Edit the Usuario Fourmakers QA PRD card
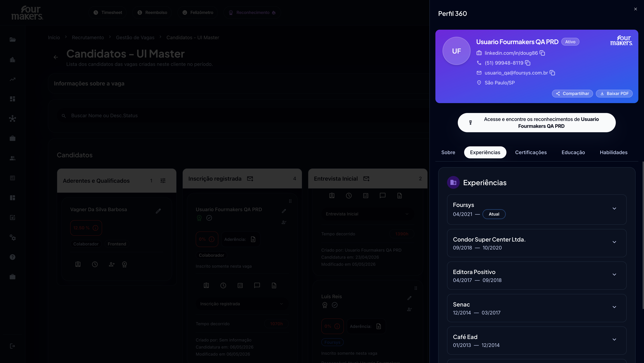This screenshot has width=644, height=363. [284, 211]
